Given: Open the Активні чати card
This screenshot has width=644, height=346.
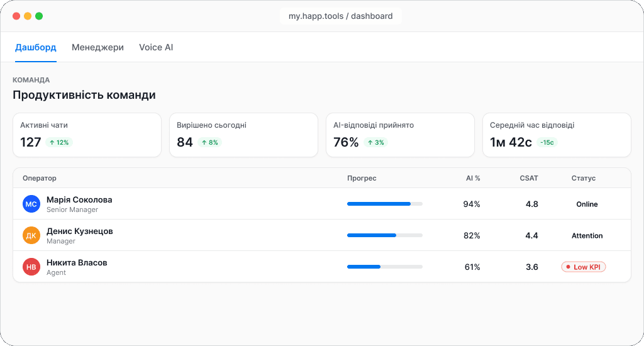Looking at the screenshot, I should (x=87, y=135).
